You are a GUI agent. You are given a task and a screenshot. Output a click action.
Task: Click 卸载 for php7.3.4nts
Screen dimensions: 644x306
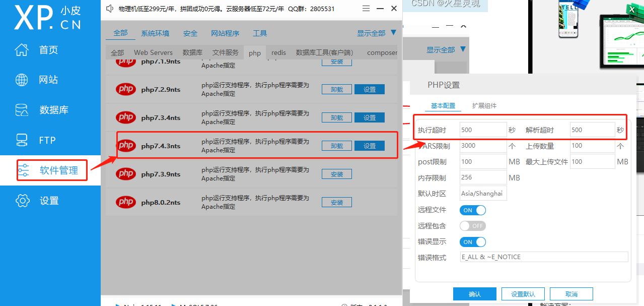click(x=337, y=117)
